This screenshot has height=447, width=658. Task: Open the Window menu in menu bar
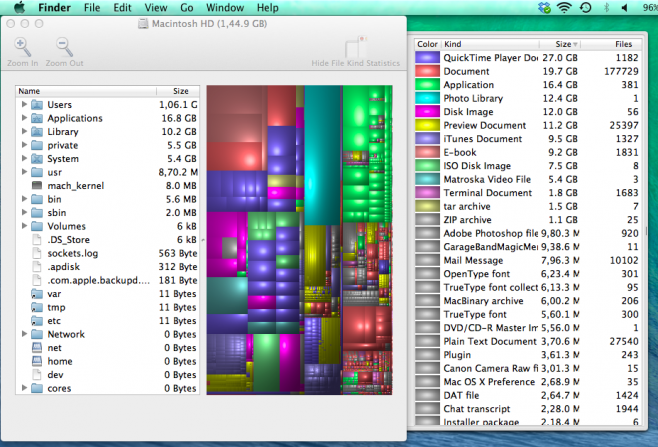tap(225, 8)
